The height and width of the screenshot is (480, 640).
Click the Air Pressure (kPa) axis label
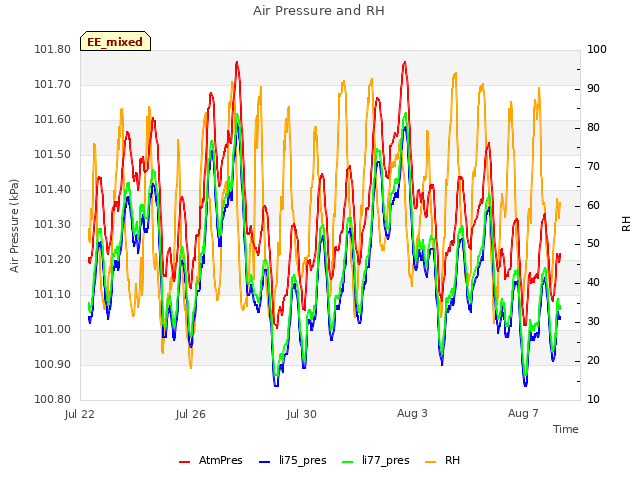pyautogui.click(x=14, y=226)
